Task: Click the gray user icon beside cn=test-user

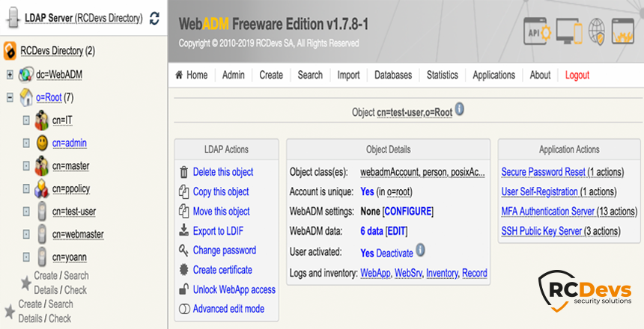Action: point(42,212)
